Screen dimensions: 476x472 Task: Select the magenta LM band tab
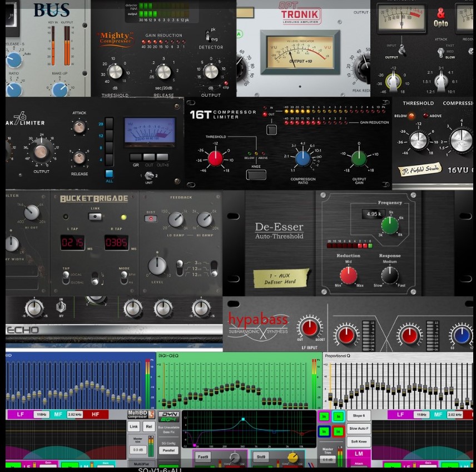[359, 454]
